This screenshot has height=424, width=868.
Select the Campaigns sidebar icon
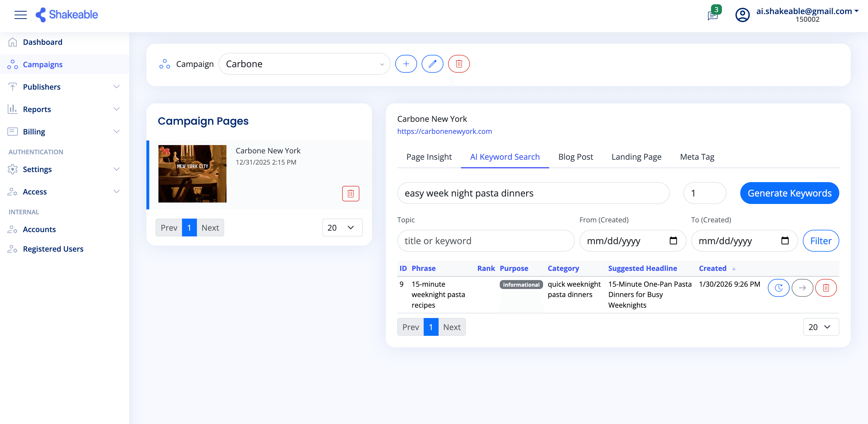[x=13, y=64]
